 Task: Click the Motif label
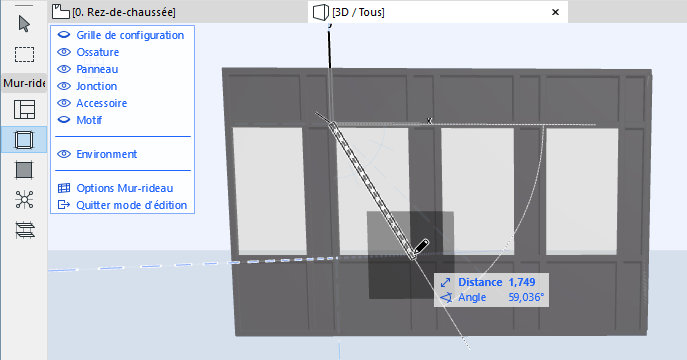89,120
